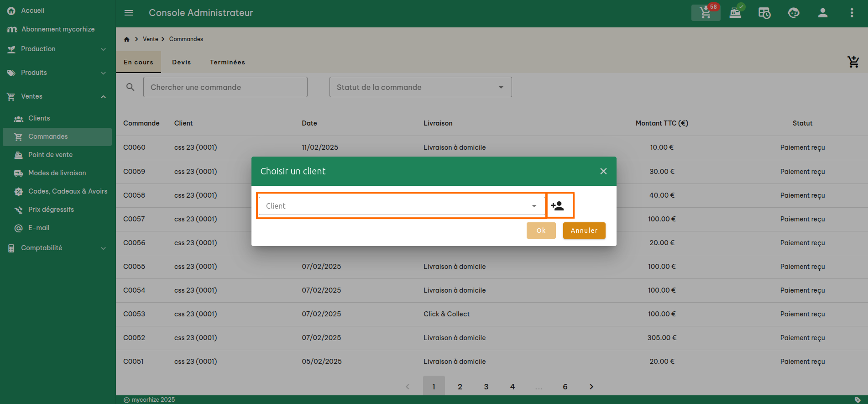Click Paiement reçu status for order C0054
This screenshot has height=404, width=868.
[802, 290]
